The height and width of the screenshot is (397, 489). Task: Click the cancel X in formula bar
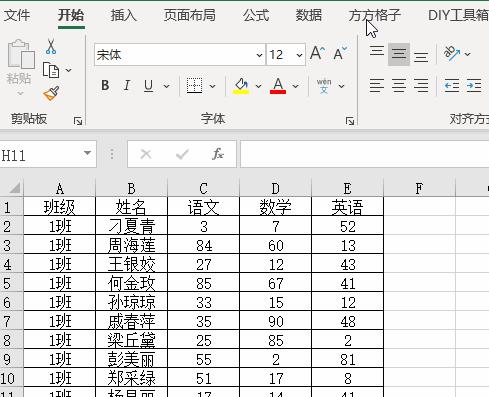click(146, 154)
